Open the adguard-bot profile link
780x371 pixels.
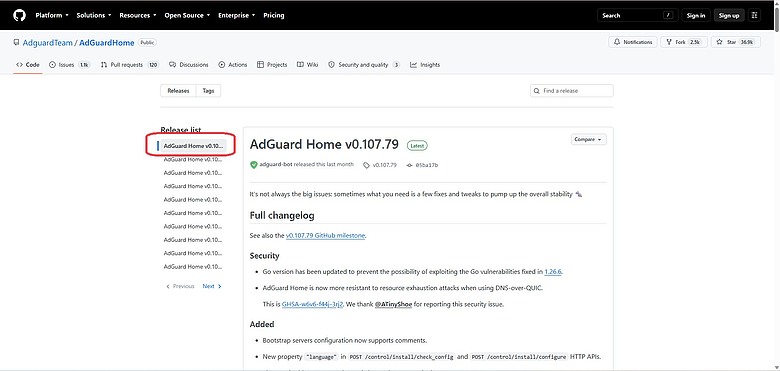point(276,165)
